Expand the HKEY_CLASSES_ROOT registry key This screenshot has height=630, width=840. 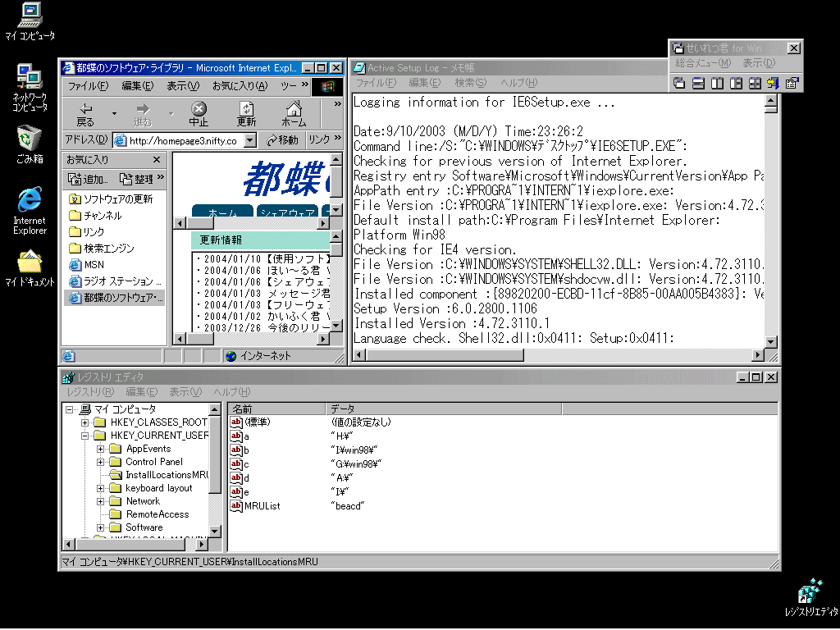click(x=84, y=422)
